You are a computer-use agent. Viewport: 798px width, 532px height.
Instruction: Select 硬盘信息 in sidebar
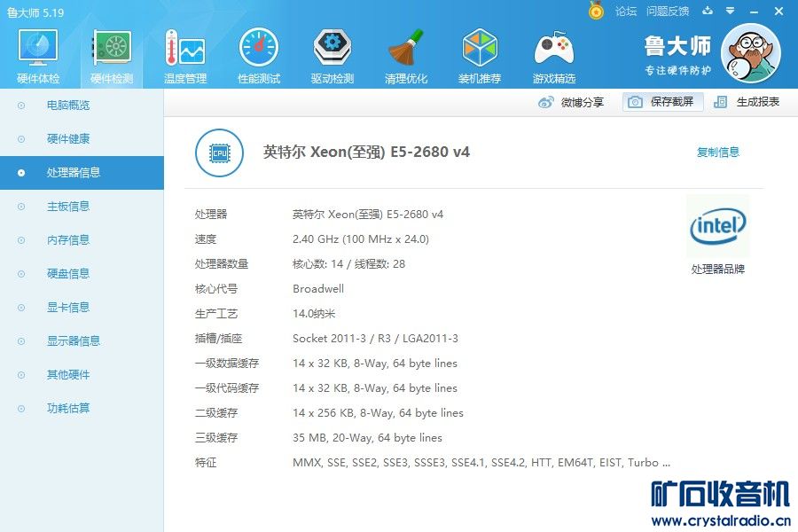82,273
